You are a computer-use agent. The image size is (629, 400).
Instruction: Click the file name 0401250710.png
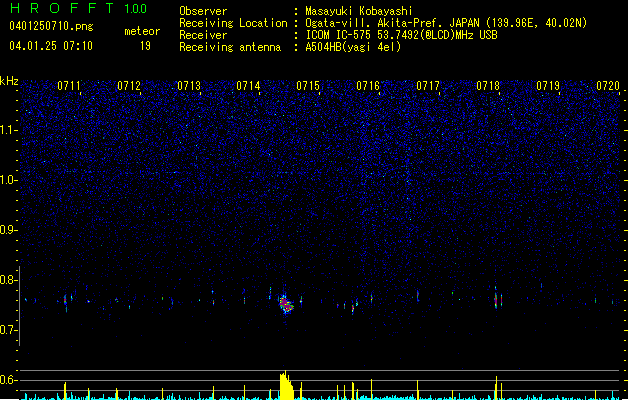coord(51,27)
